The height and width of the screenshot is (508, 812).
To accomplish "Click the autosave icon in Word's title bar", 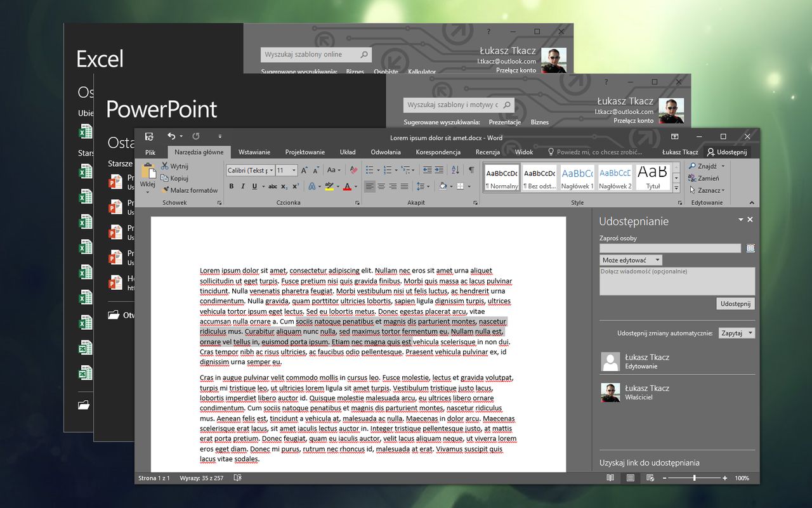I will [149, 136].
